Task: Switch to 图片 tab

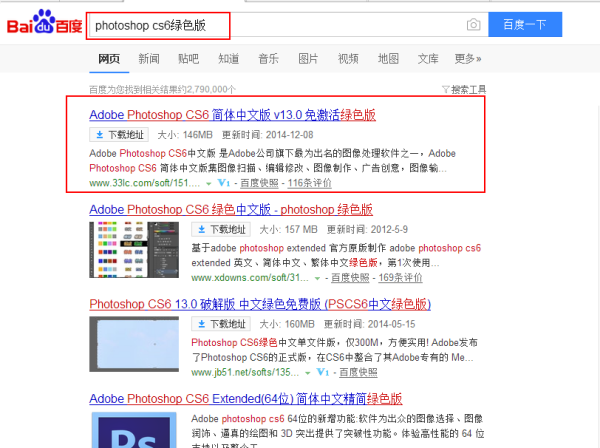Action: point(308,59)
